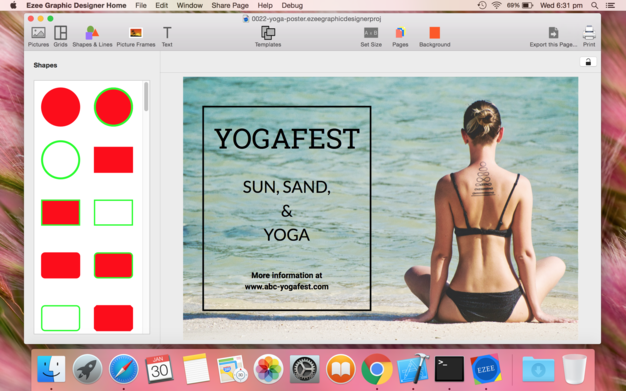The image size is (626, 391).
Task: Click the Shapes panel scrollbar
Action: coord(146,97)
